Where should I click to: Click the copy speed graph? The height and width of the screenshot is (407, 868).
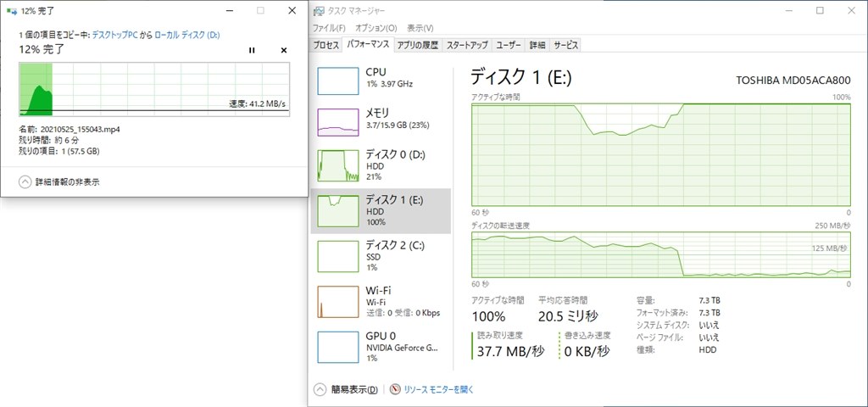(154, 89)
